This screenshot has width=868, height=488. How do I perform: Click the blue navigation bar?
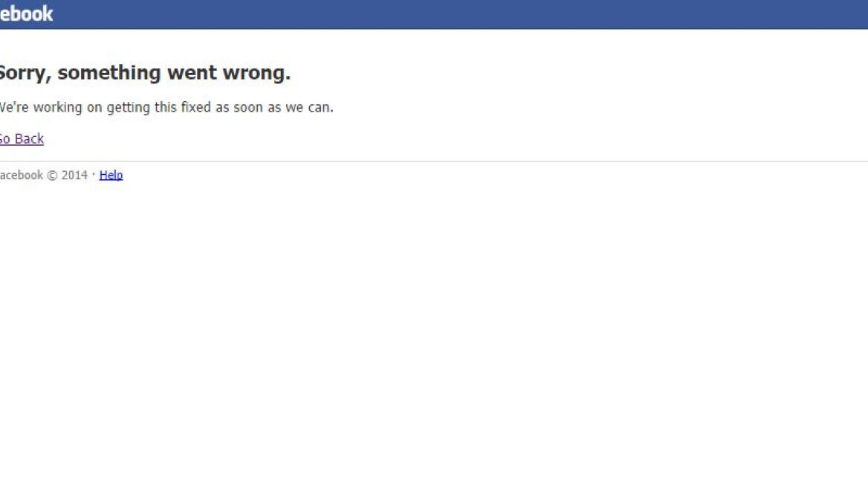point(434,13)
